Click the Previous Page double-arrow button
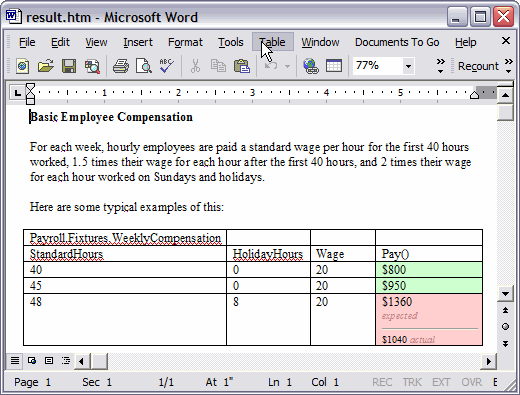Viewport: 520px width, 395px height. coord(505,310)
